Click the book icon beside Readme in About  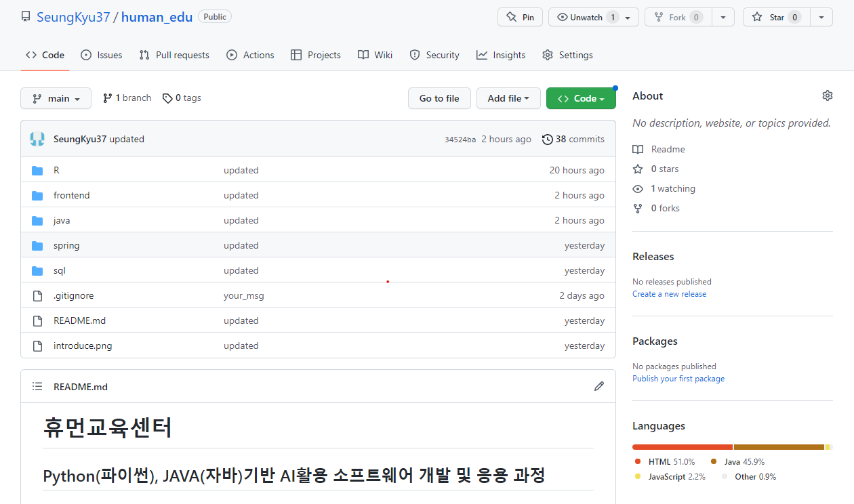[x=637, y=149]
